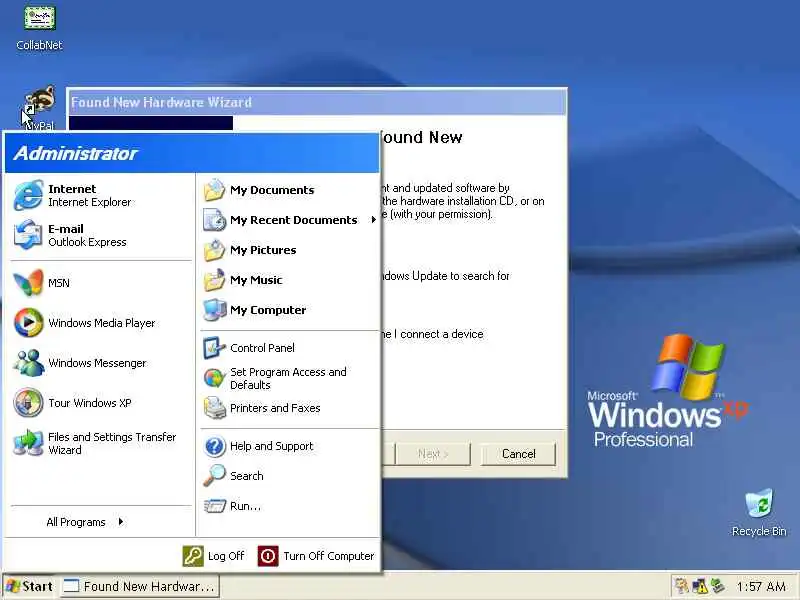800x600 pixels.
Task: Open the My Music folder icon
Action: click(x=214, y=280)
